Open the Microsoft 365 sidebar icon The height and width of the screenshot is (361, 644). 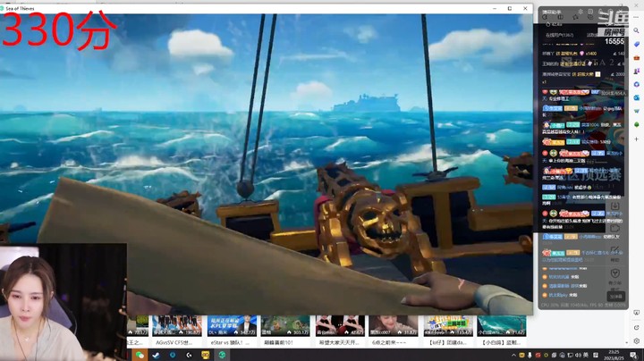(636, 84)
